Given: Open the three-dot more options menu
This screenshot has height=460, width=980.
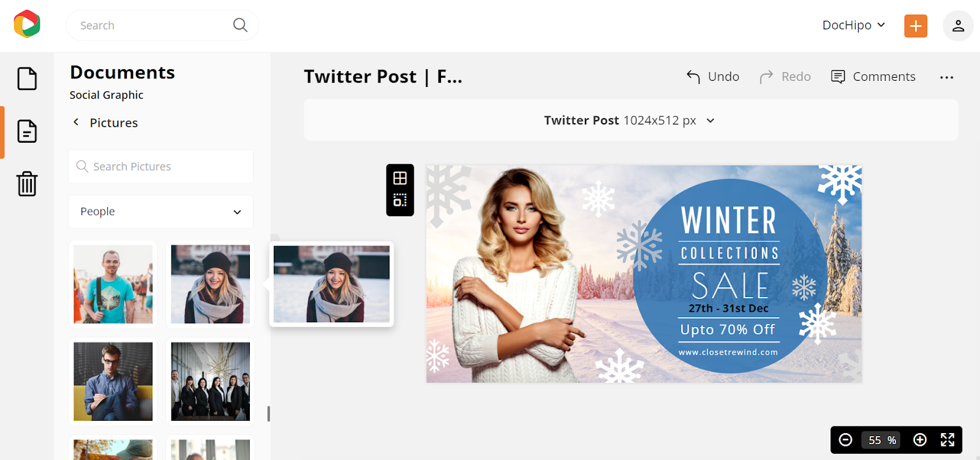Looking at the screenshot, I should 946,77.
